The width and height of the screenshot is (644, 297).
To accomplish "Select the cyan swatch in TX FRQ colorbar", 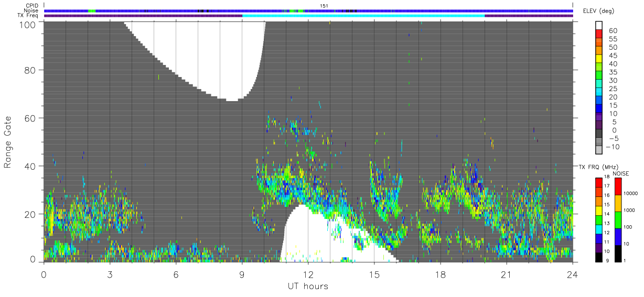I will tap(598, 229).
